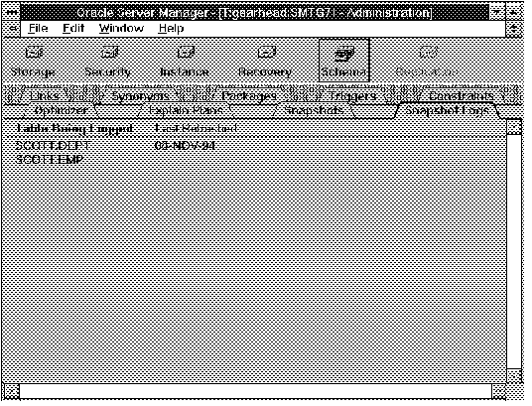
Task: Select the SCOTT.DEPT snapshot log row
Action: 261,146
